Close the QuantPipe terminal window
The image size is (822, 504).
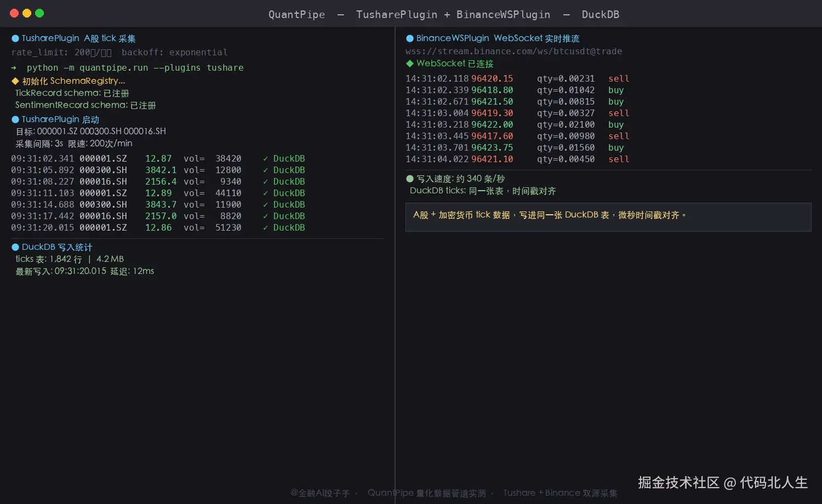(14, 13)
